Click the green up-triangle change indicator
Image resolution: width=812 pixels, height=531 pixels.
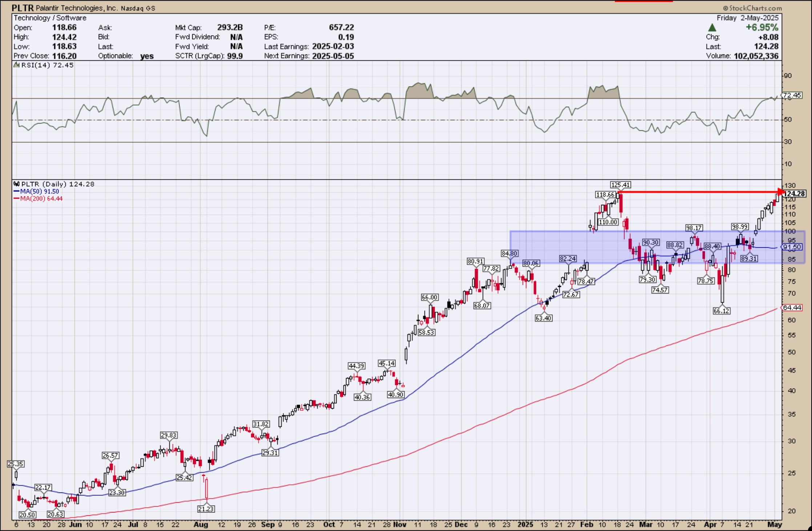[712, 28]
